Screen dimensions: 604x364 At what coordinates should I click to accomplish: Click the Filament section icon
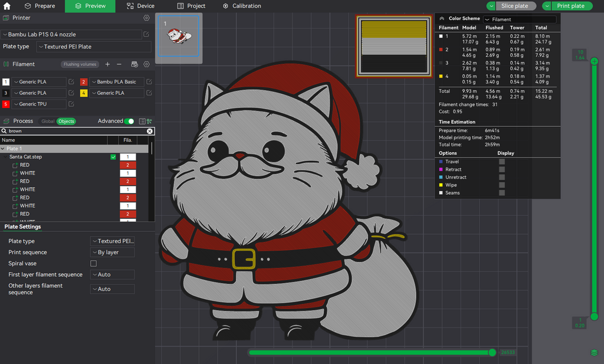point(6,64)
